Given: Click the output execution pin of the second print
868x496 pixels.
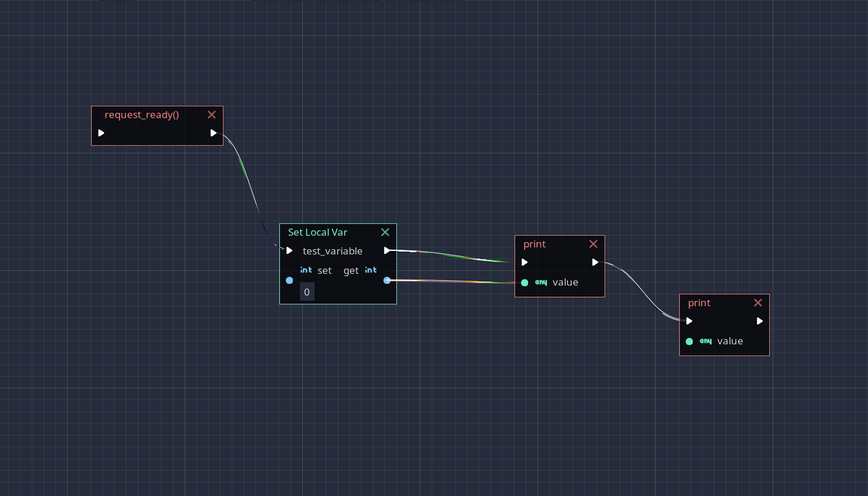Looking at the screenshot, I should 760,321.
